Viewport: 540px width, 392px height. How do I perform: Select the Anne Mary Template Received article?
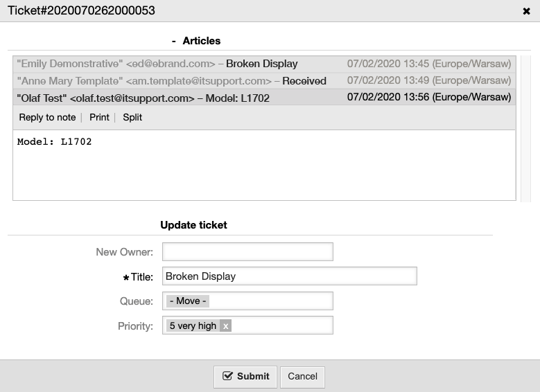click(264, 81)
